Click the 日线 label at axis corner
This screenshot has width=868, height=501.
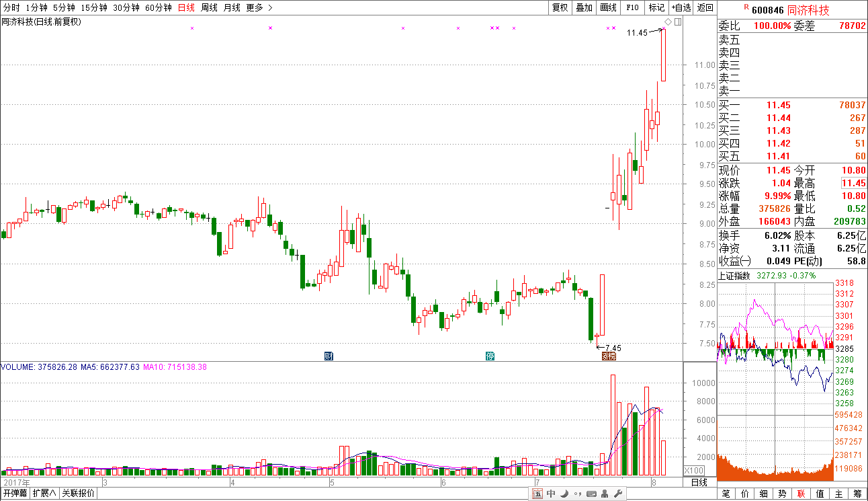click(x=699, y=482)
